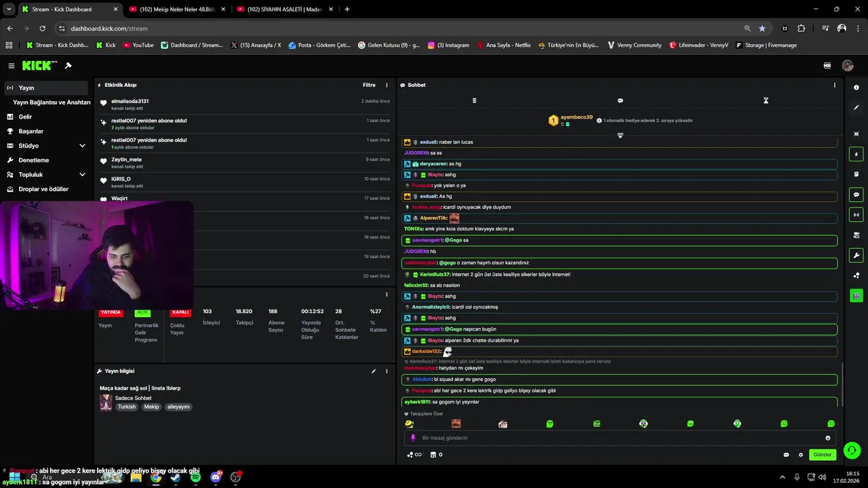The image size is (868, 488).
Task: Click the Turkish tag
Action: 126,407
